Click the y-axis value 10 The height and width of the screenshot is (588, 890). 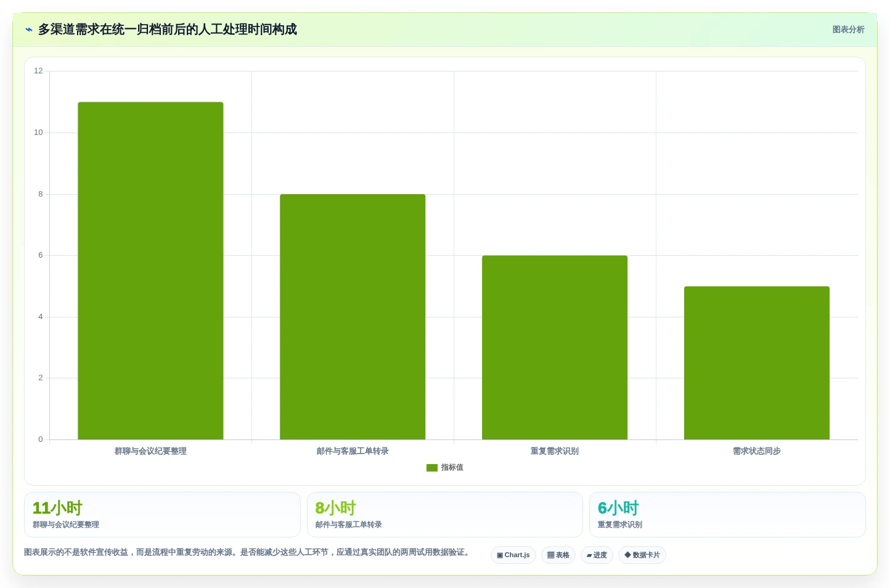pos(38,133)
